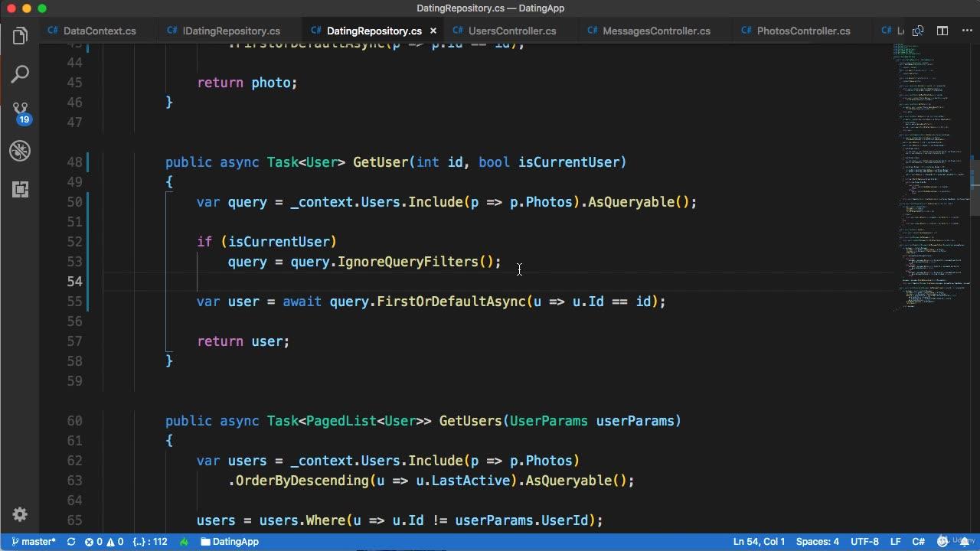Click OrderByDescending on line 63
This screenshot has width=980, height=551.
tap(302, 481)
